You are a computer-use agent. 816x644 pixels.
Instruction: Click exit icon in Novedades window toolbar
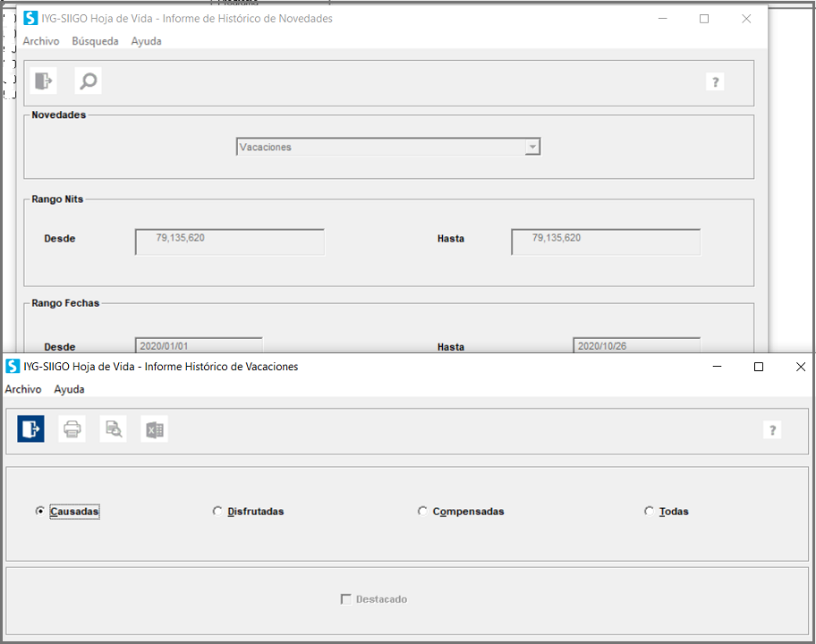[44, 80]
